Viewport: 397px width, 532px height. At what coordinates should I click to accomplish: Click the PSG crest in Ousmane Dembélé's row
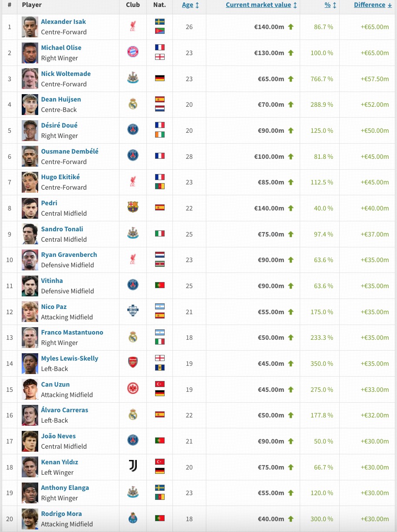(133, 156)
